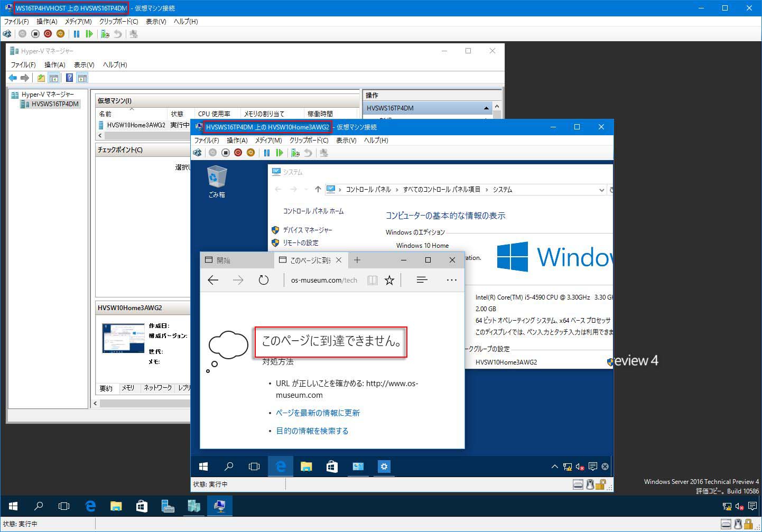The image size is (762, 532).
Task: Click lock icon in HVSW10Home3AWG2 status bar
Action: point(600,484)
